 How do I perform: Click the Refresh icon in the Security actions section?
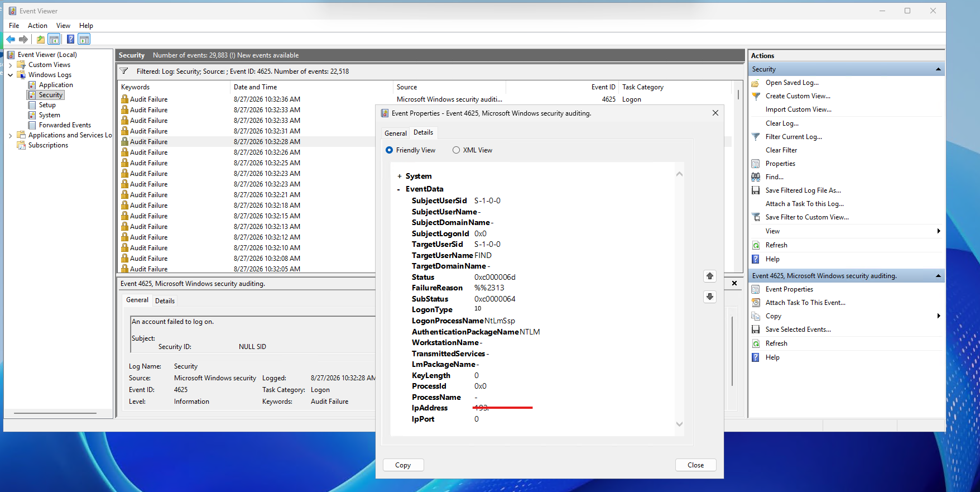[756, 245]
